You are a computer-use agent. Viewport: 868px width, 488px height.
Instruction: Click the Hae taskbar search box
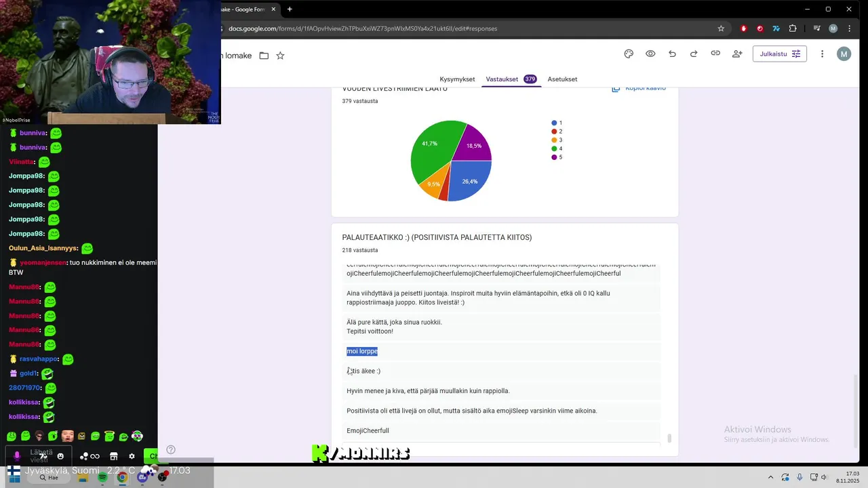[x=49, y=478]
